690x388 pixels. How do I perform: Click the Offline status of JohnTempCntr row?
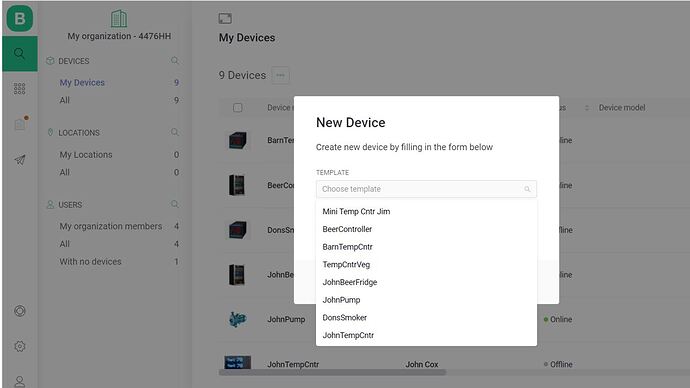558,364
